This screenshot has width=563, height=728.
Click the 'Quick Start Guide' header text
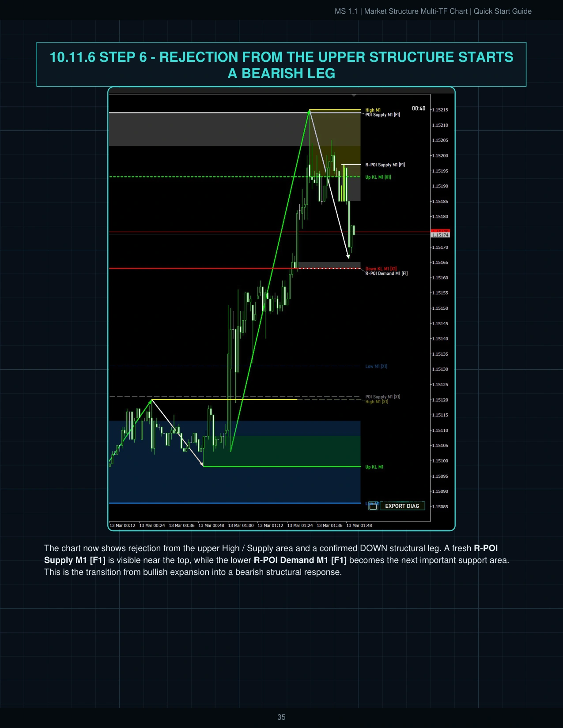click(x=503, y=11)
